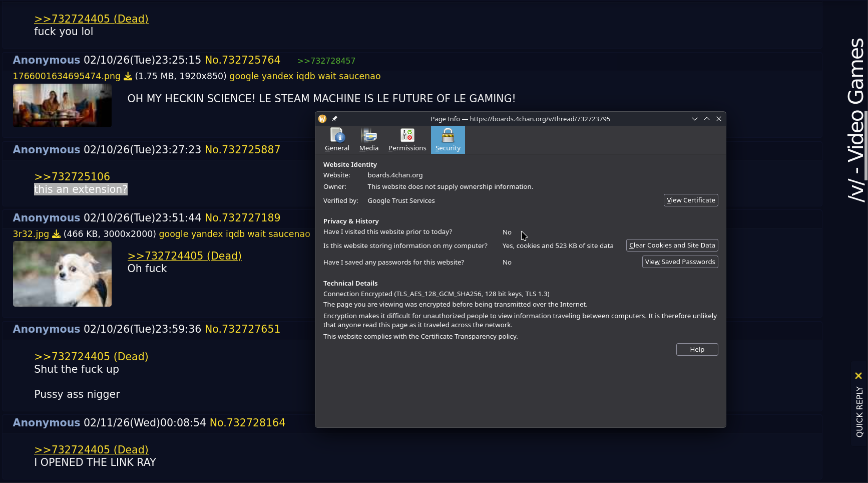Click the Help button in Page Info
This screenshot has width=868, height=483.
tap(697, 350)
